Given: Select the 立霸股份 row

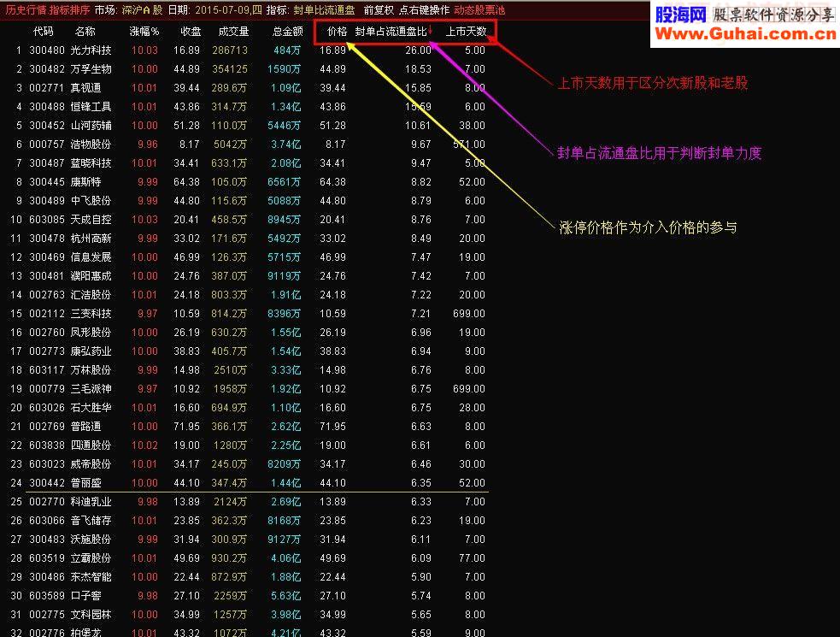Looking at the screenshot, I should click(x=250, y=558).
